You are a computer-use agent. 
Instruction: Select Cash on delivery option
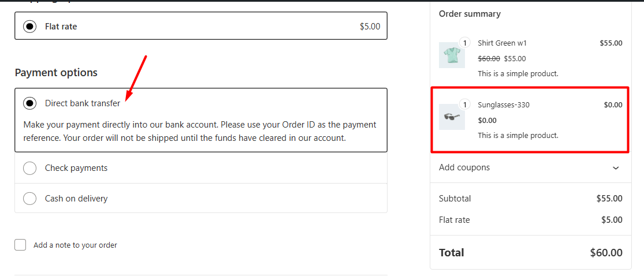29,199
